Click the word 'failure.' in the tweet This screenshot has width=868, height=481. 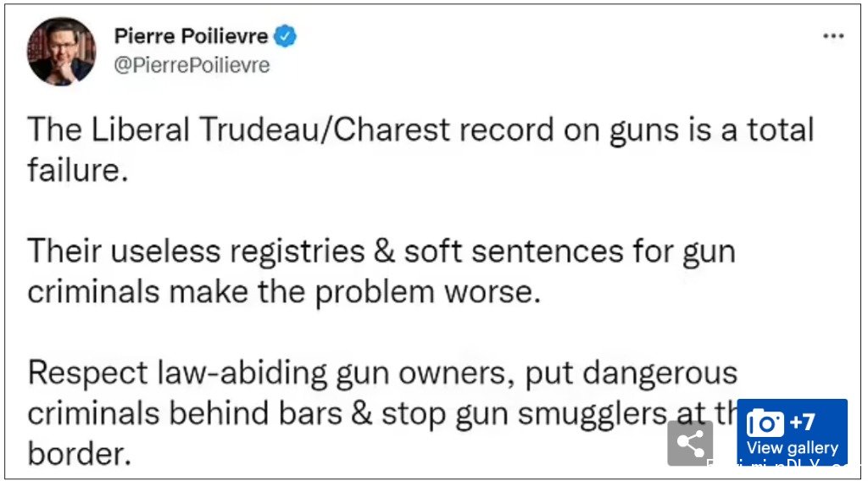[x=78, y=169]
